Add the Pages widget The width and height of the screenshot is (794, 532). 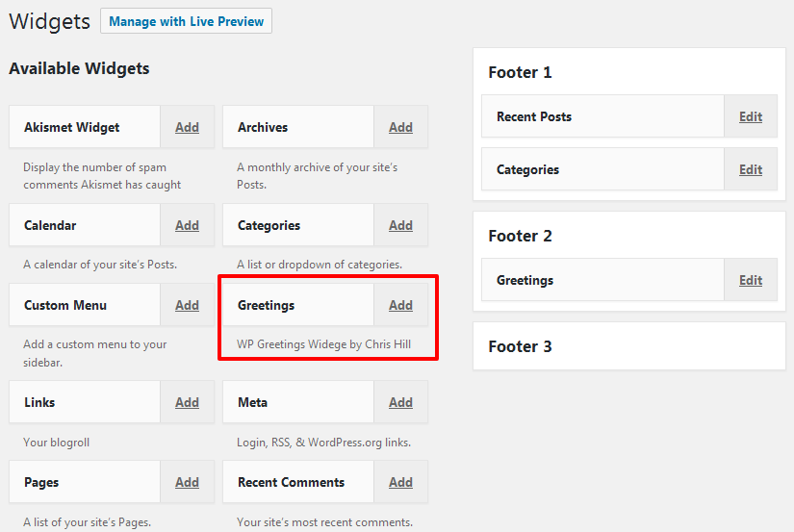tap(187, 482)
